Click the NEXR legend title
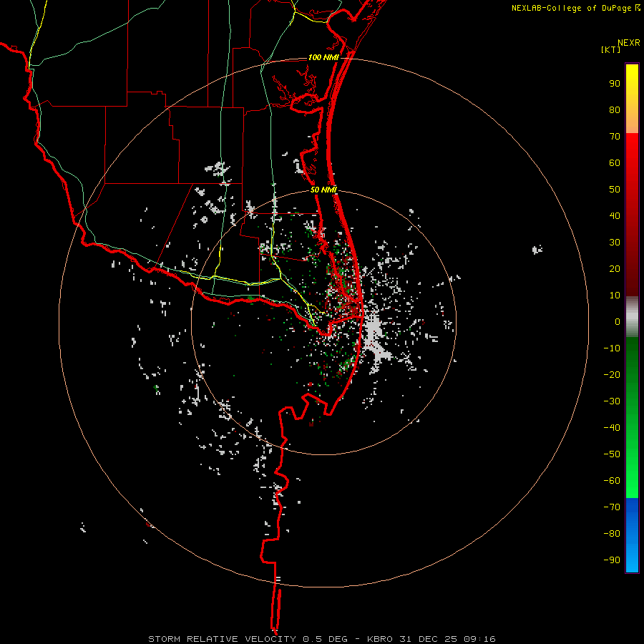The height and width of the screenshot is (644, 644). [628, 43]
